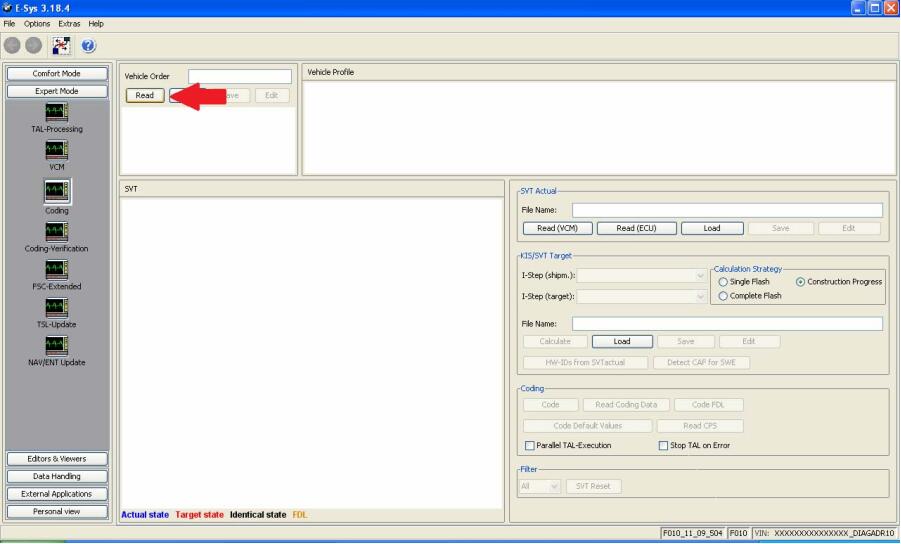Screen dimensions: 901x544
Task: Click the SVT Actual Load button
Action: click(x=712, y=229)
